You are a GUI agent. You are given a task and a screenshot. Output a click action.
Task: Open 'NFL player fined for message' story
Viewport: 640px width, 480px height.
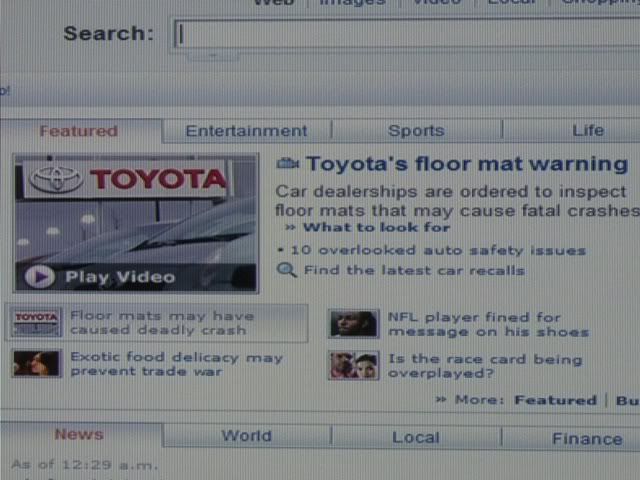pos(488,324)
